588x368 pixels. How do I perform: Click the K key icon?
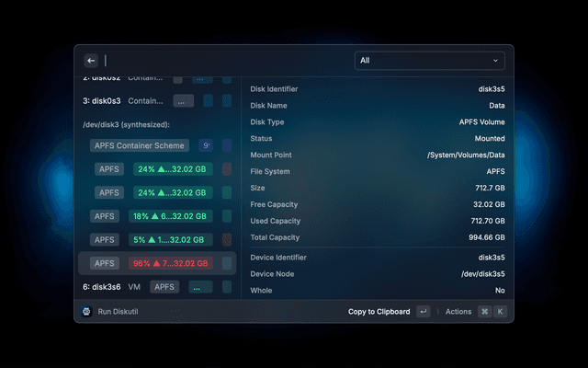coord(500,312)
